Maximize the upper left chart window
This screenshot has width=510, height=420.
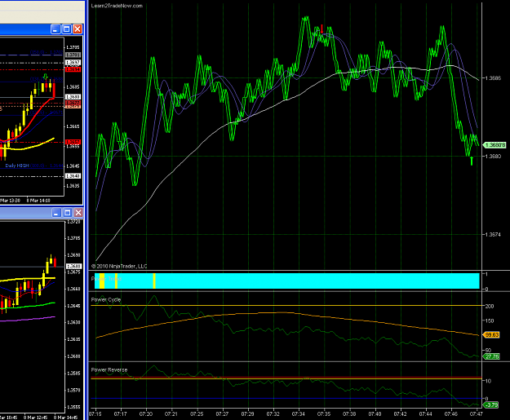point(67,29)
